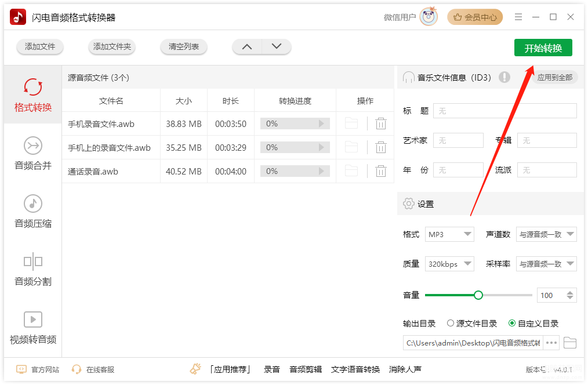Click the headphone icon beside 音乐文件信息

coord(408,78)
